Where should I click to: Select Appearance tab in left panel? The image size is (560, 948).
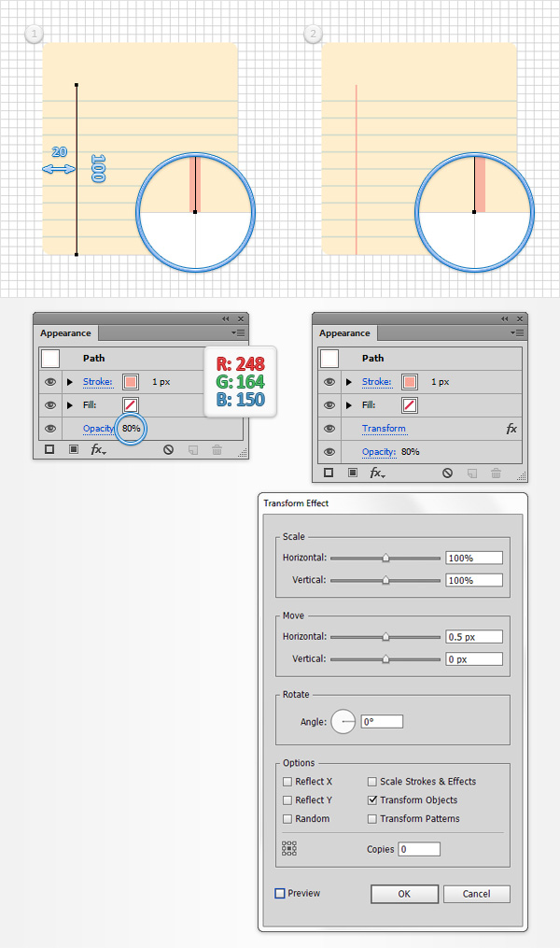point(66,333)
